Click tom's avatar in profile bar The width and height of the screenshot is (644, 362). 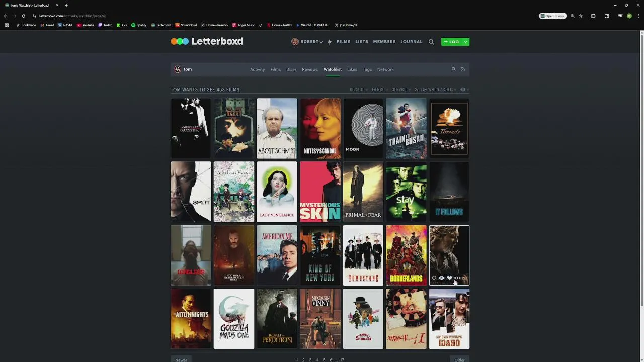point(177,69)
